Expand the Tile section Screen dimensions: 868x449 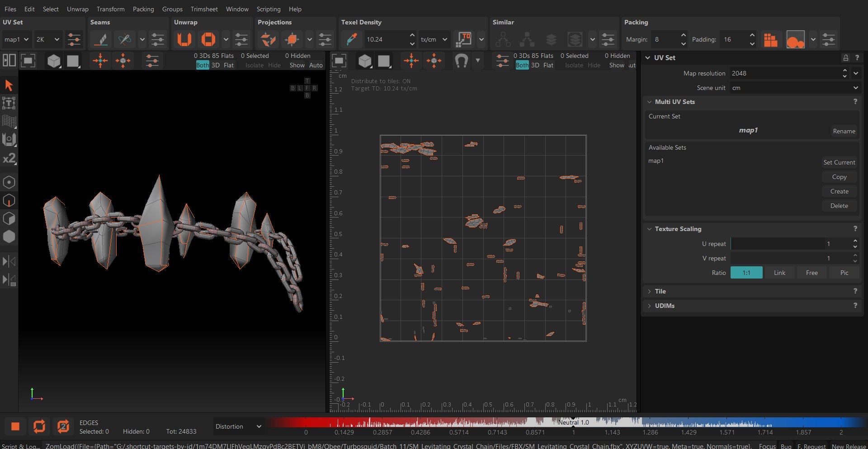[x=660, y=291]
